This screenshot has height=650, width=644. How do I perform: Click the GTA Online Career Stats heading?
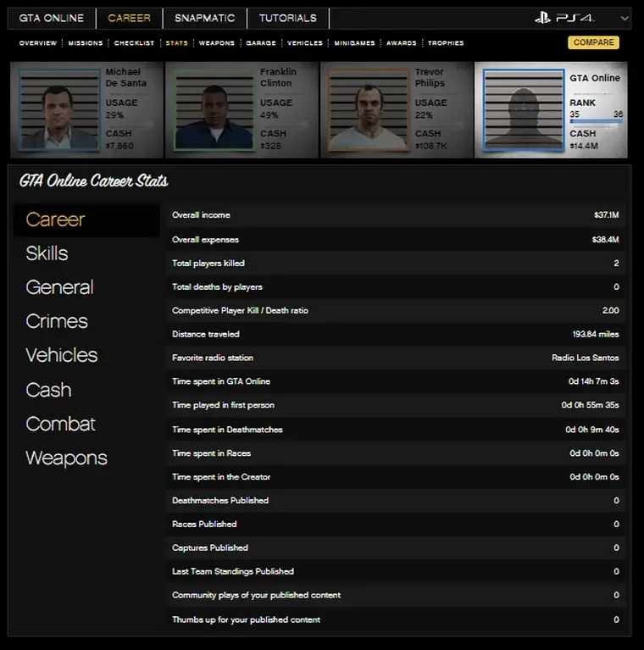coord(94,181)
